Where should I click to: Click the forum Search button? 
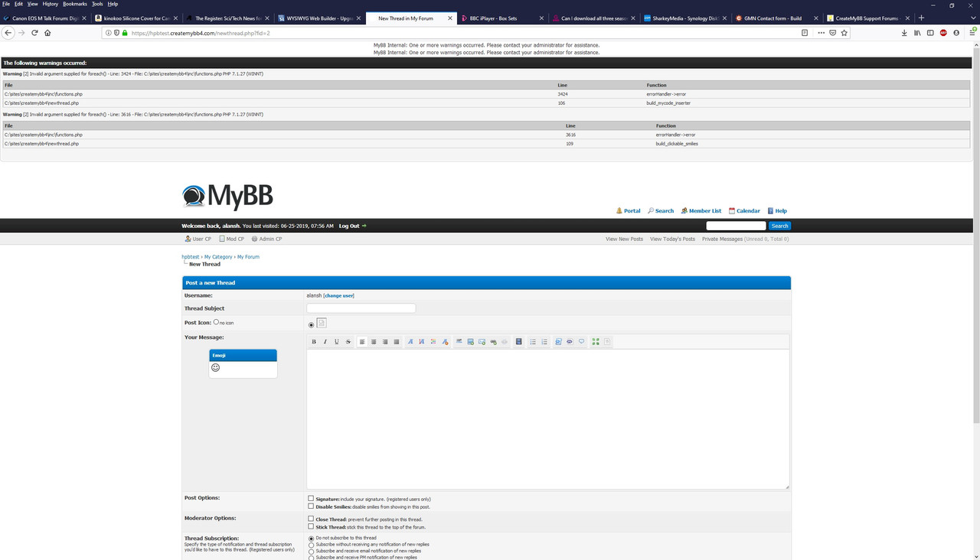point(779,226)
